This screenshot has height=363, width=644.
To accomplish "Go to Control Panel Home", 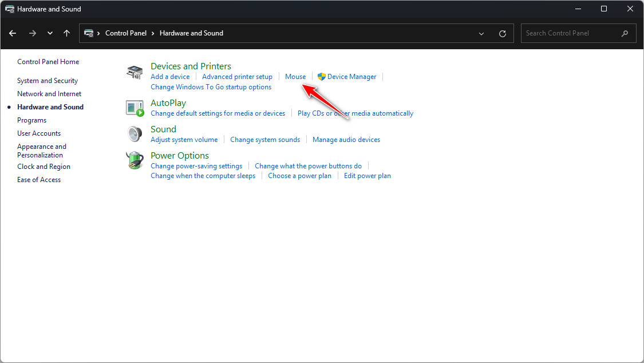I will [x=48, y=62].
